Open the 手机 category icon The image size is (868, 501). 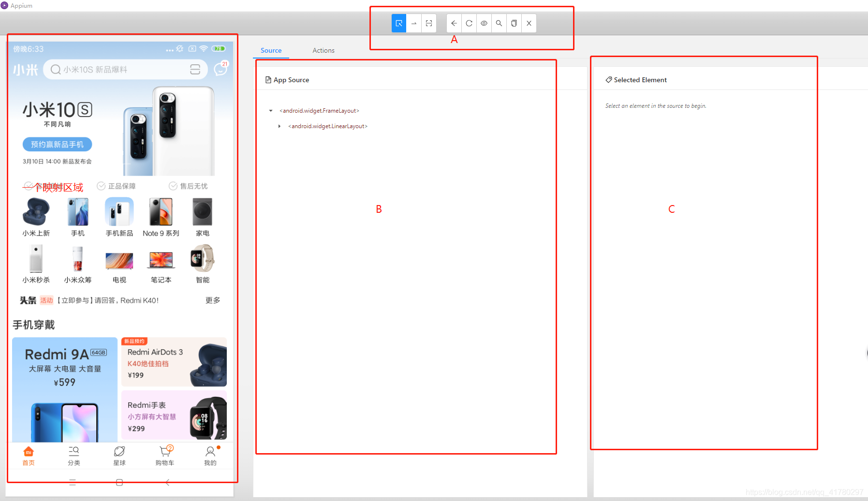78,217
